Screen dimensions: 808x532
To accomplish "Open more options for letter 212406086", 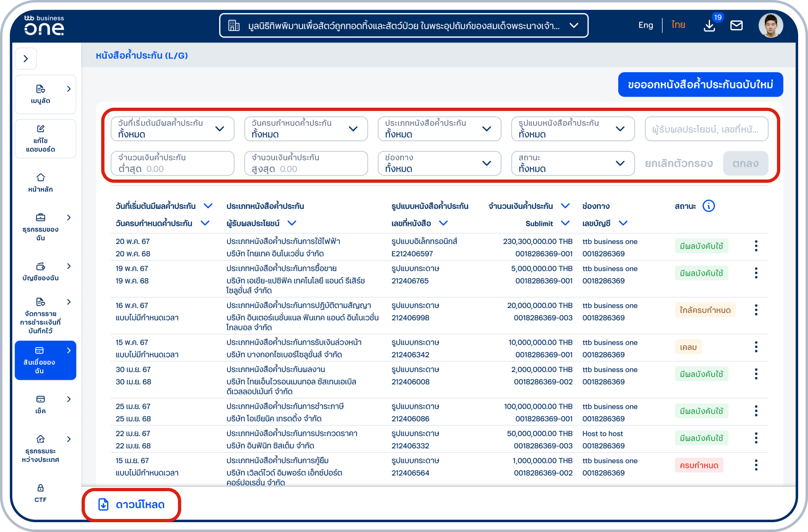I will click(x=756, y=411).
